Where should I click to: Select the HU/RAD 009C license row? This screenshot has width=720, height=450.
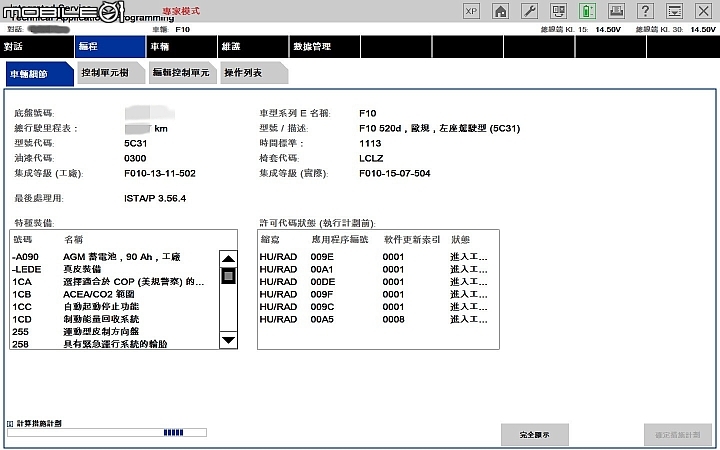point(377,306)
